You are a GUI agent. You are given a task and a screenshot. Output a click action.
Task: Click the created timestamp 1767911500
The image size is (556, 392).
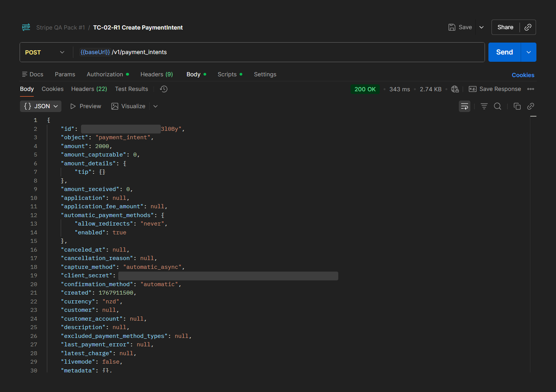pyautogui.click(x=116, y=293)
